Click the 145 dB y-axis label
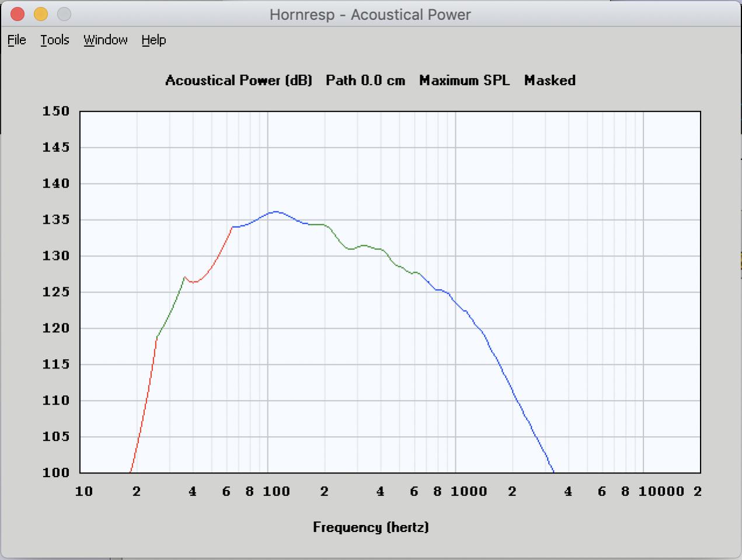 pos(56,147)
